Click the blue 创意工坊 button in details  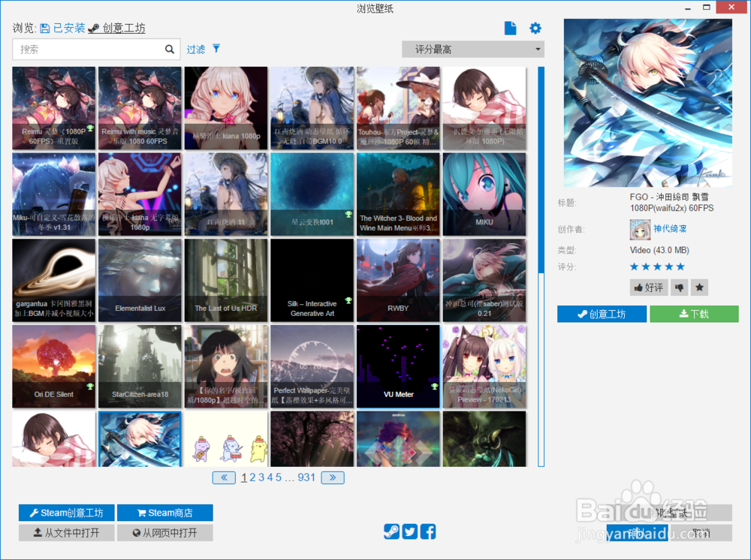coord(602,314)
